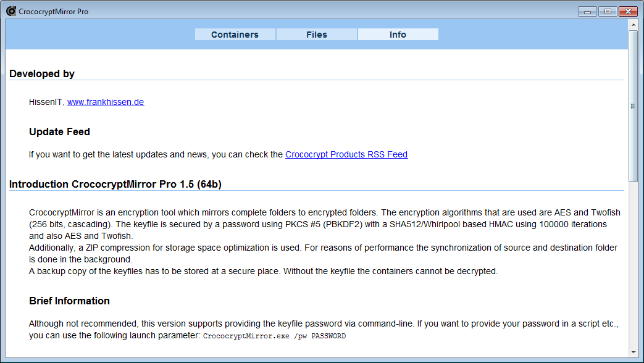
Task: Click the scrollbar down arrow
Action: point(633,353)
